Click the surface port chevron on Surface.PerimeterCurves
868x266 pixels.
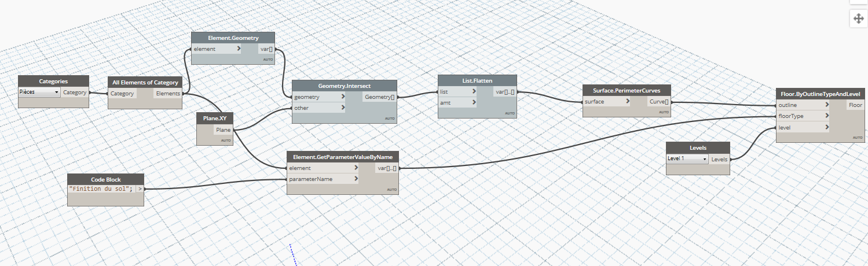pos(627,102)
